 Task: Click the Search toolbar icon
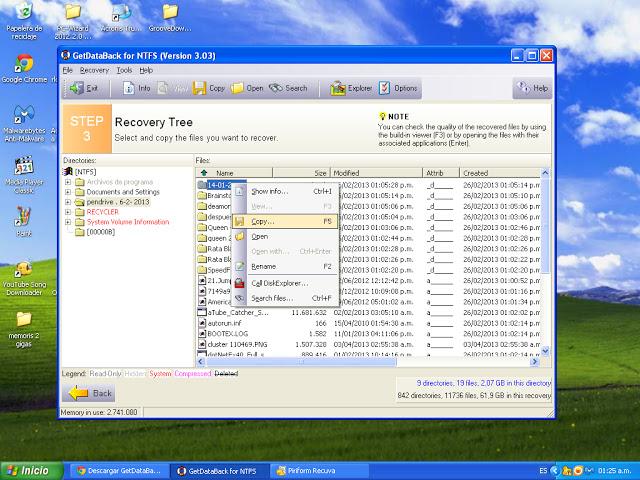(277, 88)
